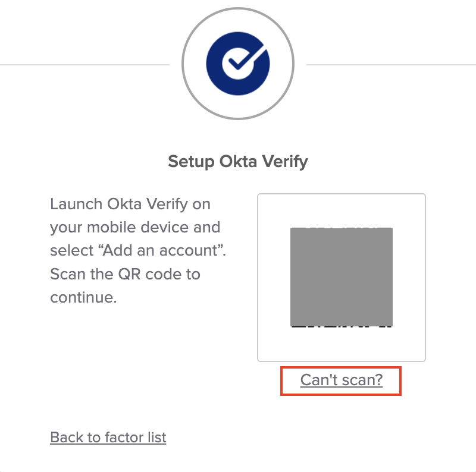Viewport: 476px width, 472px height.
Task: Click the word "continue." in the instructions
Action: tap(83, 297)
